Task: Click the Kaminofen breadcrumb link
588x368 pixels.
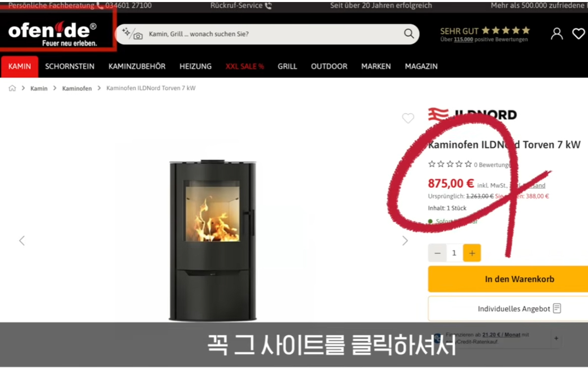Action: pos(77,88)
